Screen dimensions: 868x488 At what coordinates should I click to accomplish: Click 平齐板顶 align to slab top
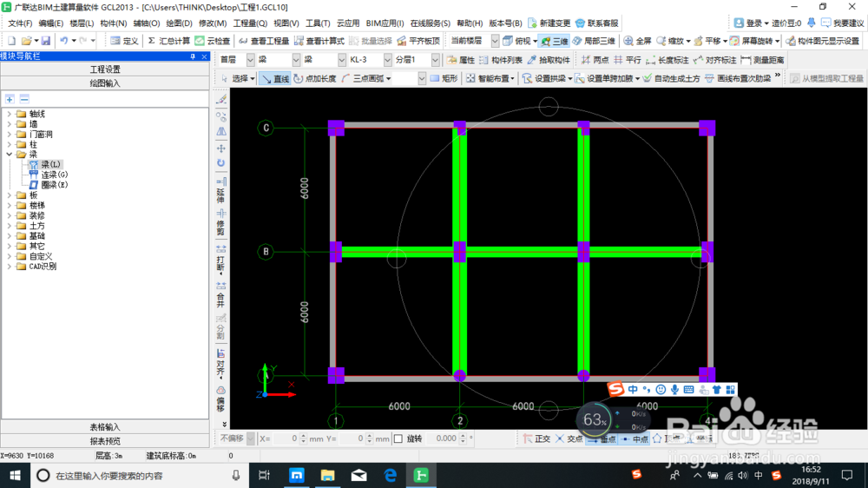419,41
